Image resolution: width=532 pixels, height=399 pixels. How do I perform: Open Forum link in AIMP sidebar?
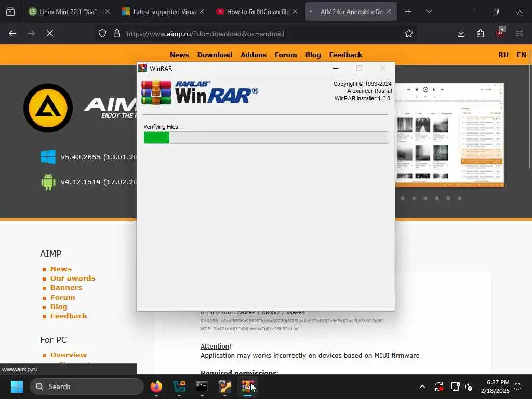tap(63, 298)
